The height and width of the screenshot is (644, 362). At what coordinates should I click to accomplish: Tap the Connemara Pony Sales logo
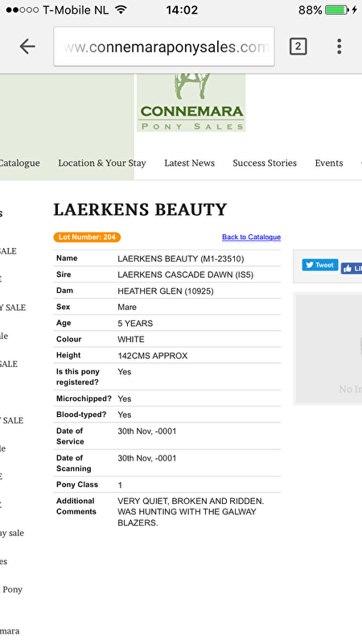(191, 103)
